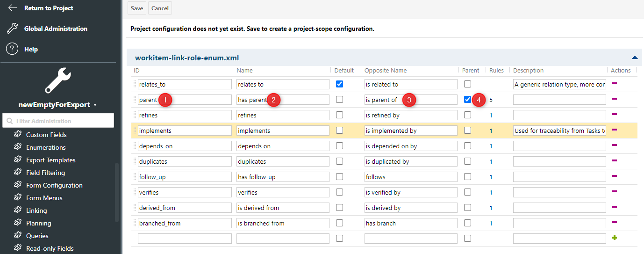
Task: Click the Queries gear icon
Action: coord(18,236)
